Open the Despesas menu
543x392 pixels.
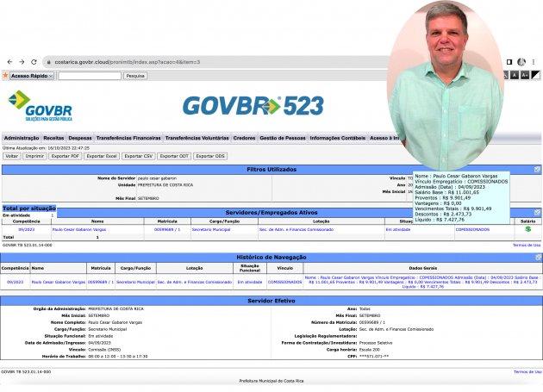tap(80, 138)
